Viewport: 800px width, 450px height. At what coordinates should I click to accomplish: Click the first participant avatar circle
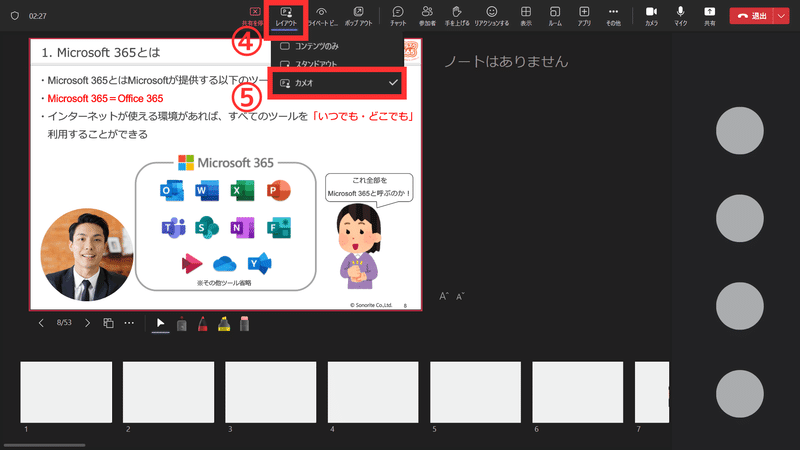pyautogui.click(x=740, y=131)
